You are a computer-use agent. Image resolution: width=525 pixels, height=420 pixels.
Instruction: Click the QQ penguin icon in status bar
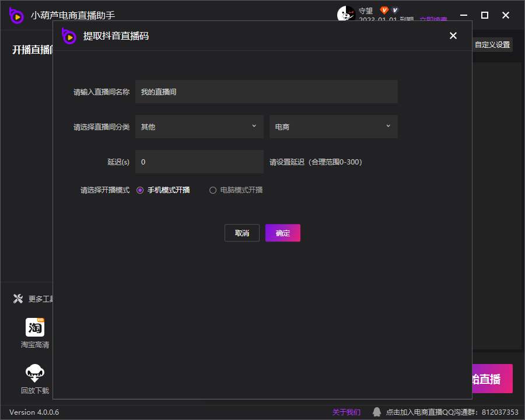click(x=377, y=412)
